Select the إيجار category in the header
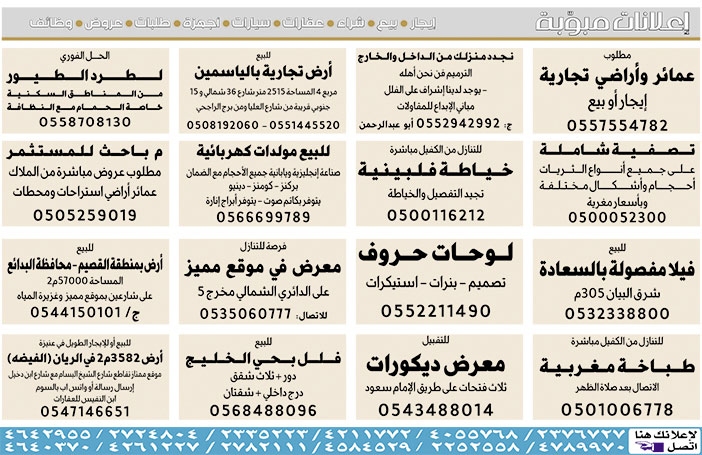The width and height of the screenshot is (702, 455). point(423,22)
